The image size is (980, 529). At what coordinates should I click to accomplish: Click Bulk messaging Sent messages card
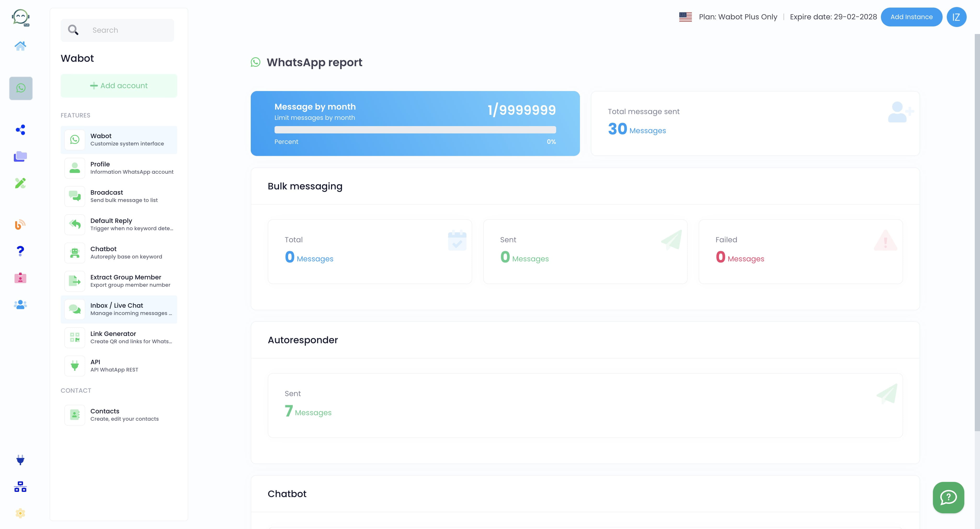585,252
